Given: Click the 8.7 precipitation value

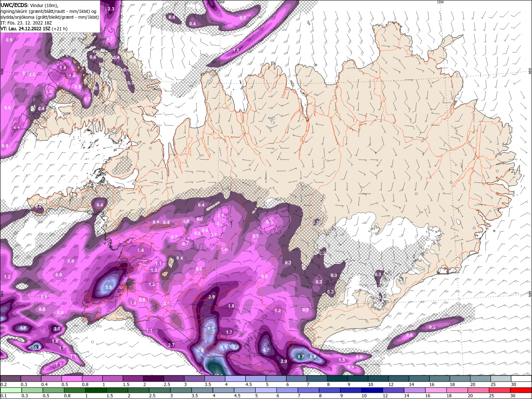Looking at the screenshot, I should click(301, 357).
